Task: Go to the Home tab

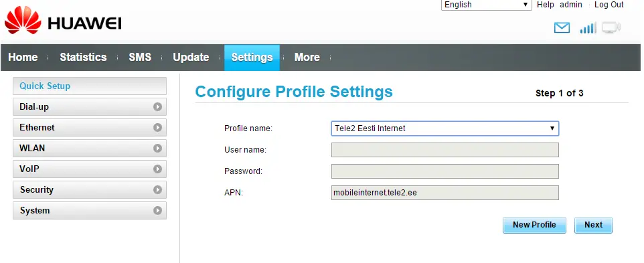Action: (x=23, y=58)
